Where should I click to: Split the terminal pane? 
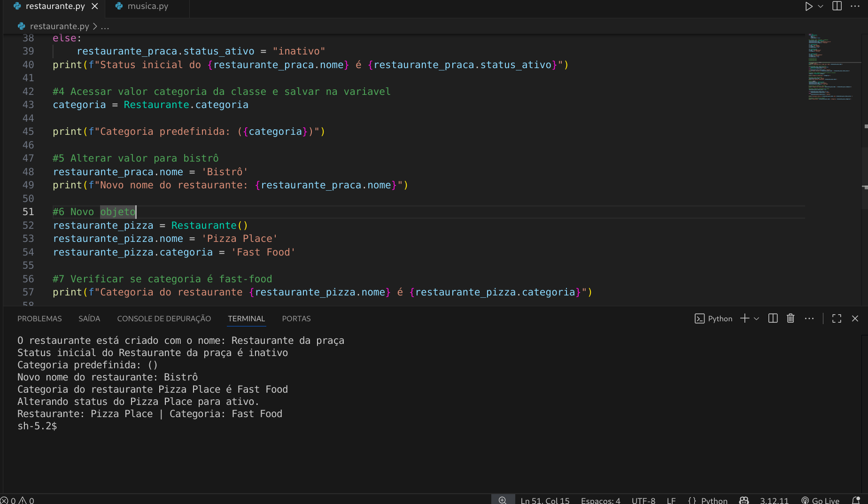[x=773, y=318]
